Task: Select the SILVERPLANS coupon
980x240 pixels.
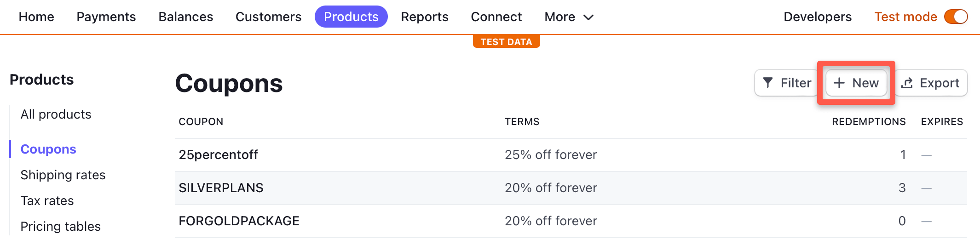Action: coord(221,188)
